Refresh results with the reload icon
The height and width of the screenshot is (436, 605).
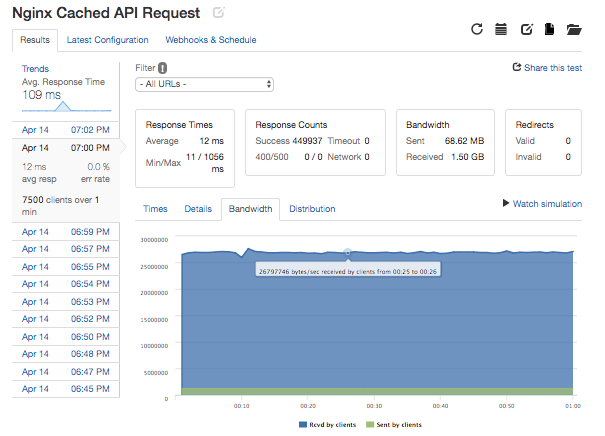tap(477, 29)
